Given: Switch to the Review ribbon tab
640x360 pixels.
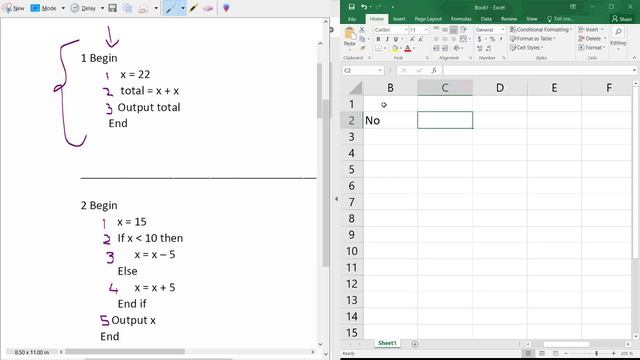Looking at the screenshot, I should [x=509, y=19].
